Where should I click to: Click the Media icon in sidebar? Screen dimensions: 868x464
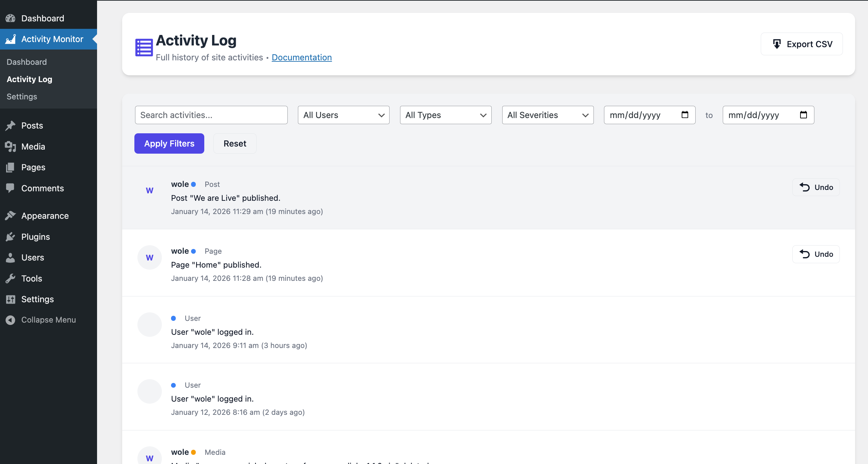point(11,147)
